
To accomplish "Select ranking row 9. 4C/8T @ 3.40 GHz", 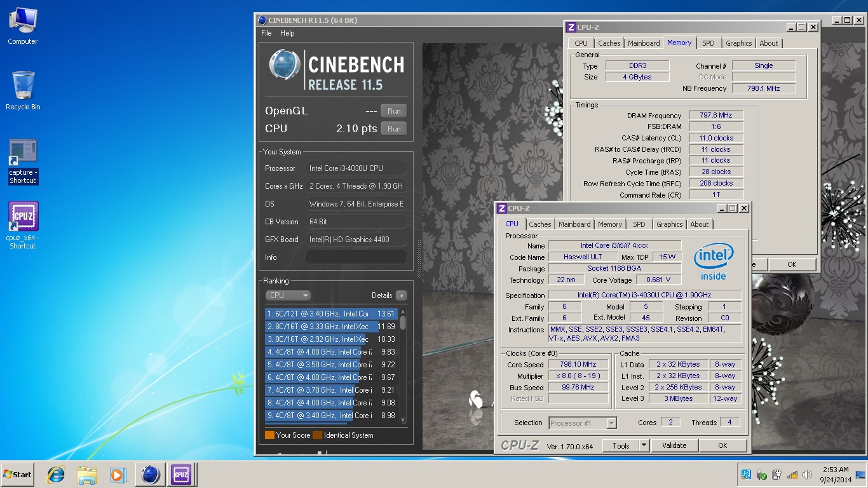I will pos(330,416).
